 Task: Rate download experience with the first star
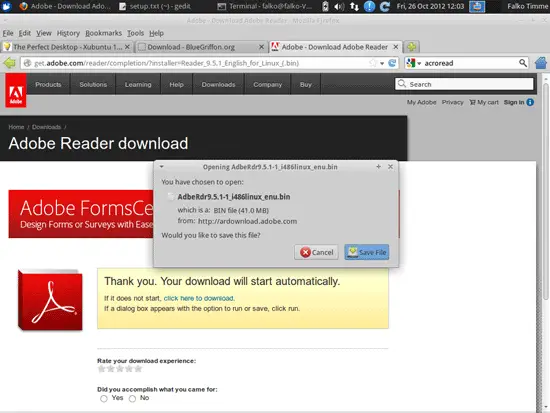(x=102, y=368)
